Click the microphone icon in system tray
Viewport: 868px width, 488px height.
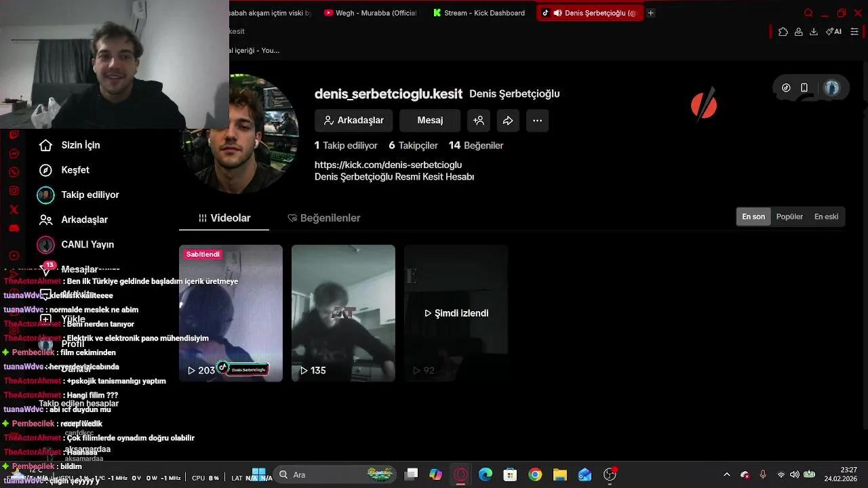pyautogui.click(x=763, y=474)
